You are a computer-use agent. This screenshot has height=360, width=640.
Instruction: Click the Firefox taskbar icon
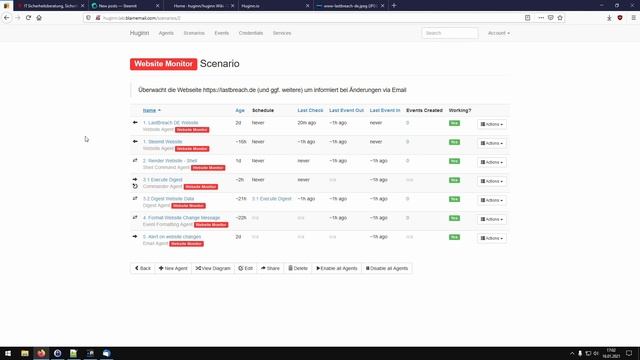tap(41, 353)
